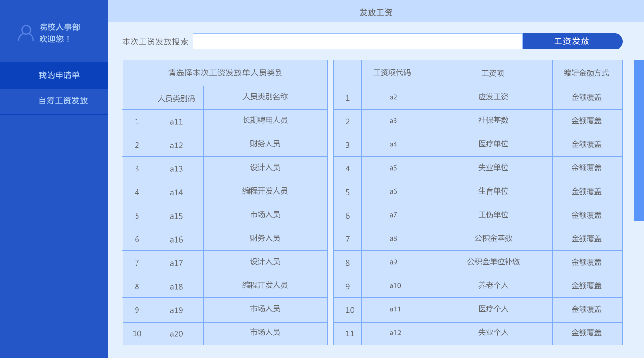Pick personnel category code a16

point(176,239)
